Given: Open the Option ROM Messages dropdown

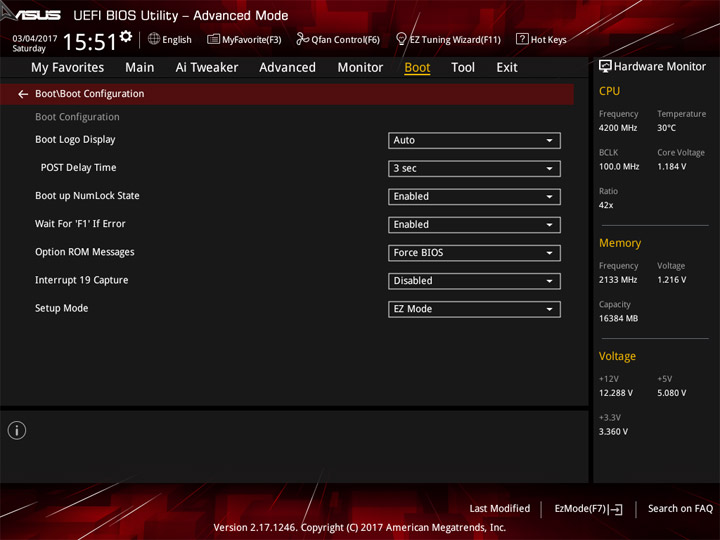Looking at the screenshot, I should 474,253.
